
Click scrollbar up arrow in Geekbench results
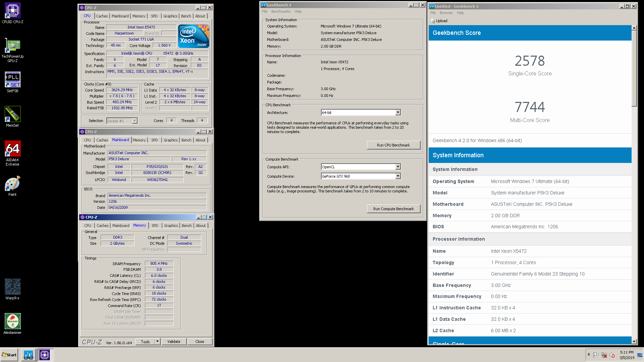point(634,28)
